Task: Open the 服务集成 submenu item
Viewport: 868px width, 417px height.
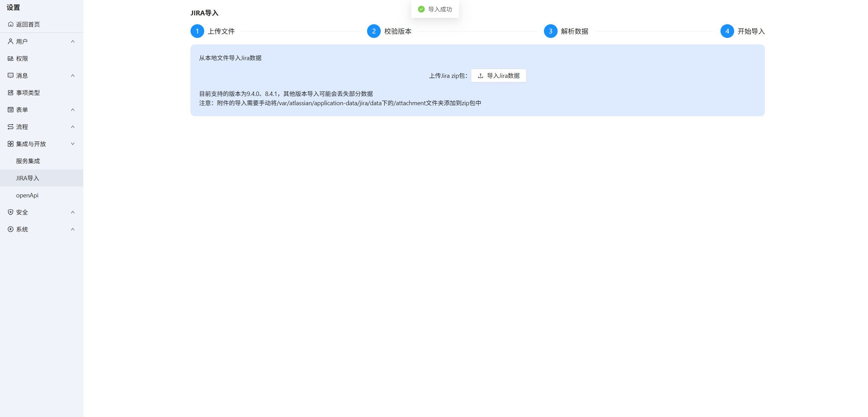Action: point(28,161)
